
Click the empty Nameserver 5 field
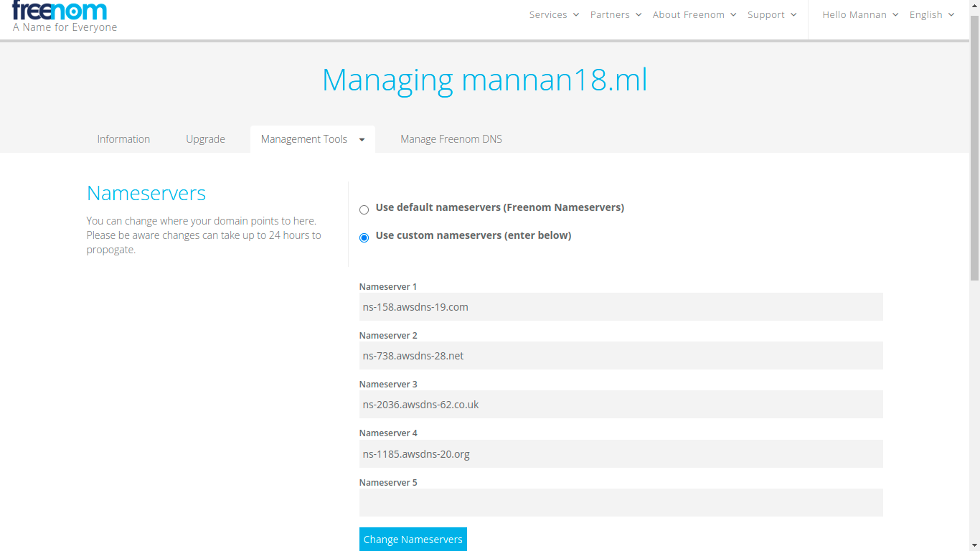coord(621,502)
